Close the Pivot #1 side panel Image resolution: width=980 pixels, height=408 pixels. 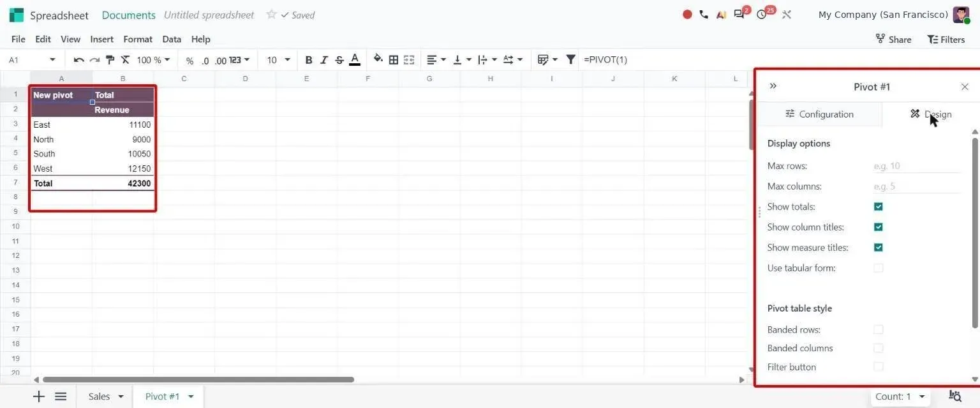[965, 87]
